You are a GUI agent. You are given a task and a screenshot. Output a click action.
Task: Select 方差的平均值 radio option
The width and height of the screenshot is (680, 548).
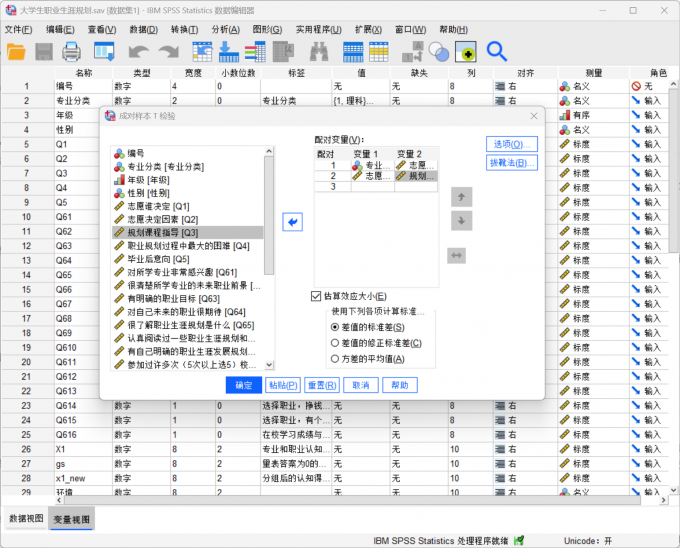[334, 359]
